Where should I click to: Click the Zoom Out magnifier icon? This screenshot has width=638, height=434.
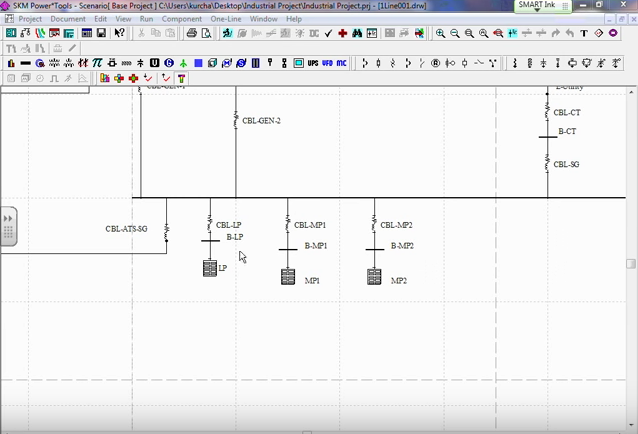[x=455, y=34]
